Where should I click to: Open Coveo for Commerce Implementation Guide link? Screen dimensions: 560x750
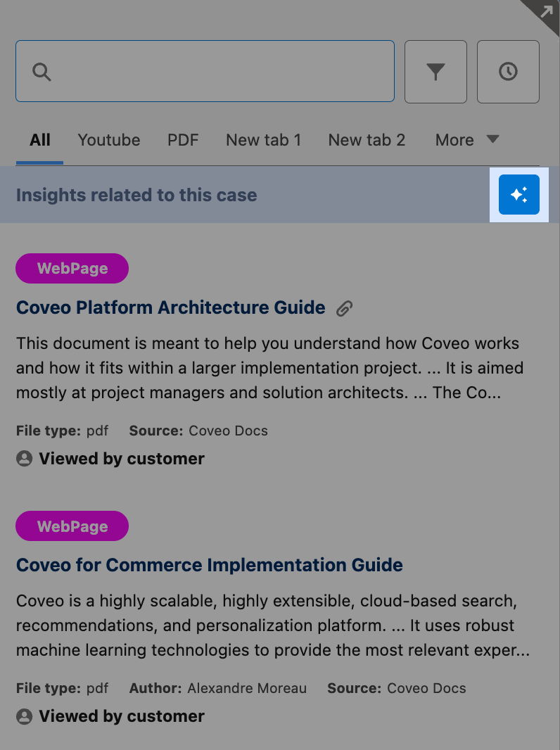pos(210,565)
